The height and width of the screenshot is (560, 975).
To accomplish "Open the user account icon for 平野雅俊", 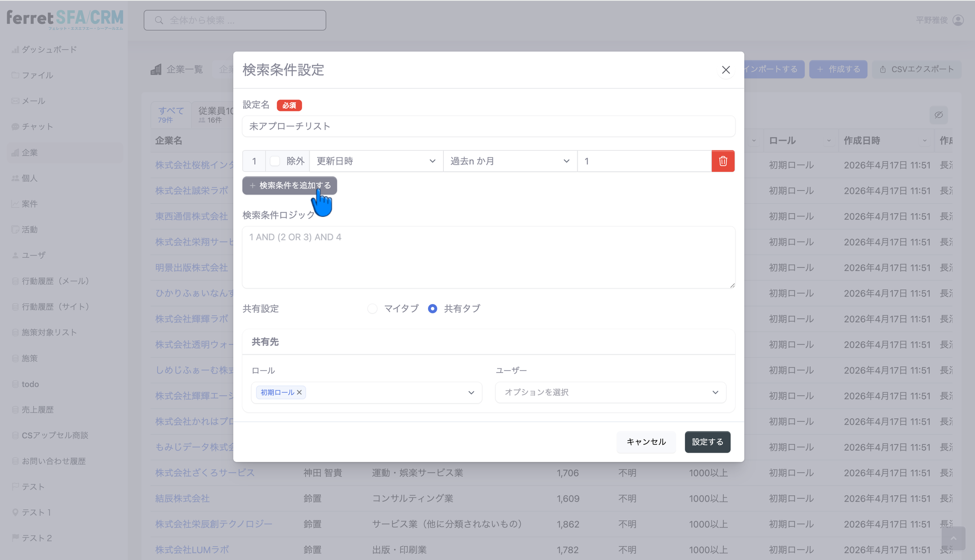I will point(958,20).
